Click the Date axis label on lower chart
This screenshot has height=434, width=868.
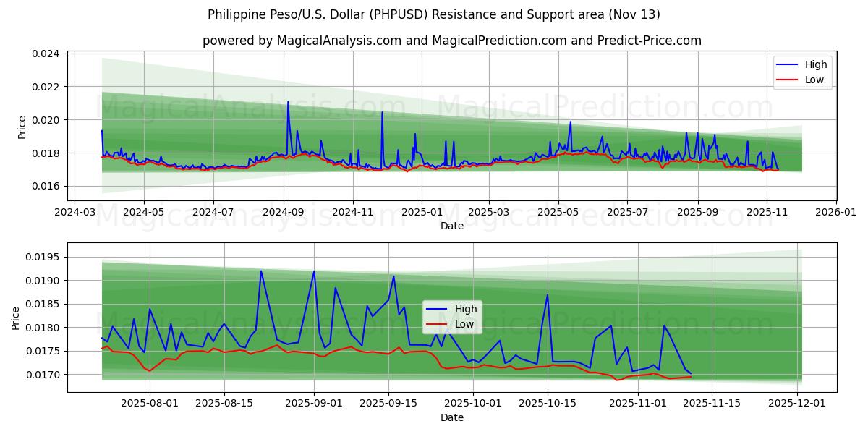453,417
